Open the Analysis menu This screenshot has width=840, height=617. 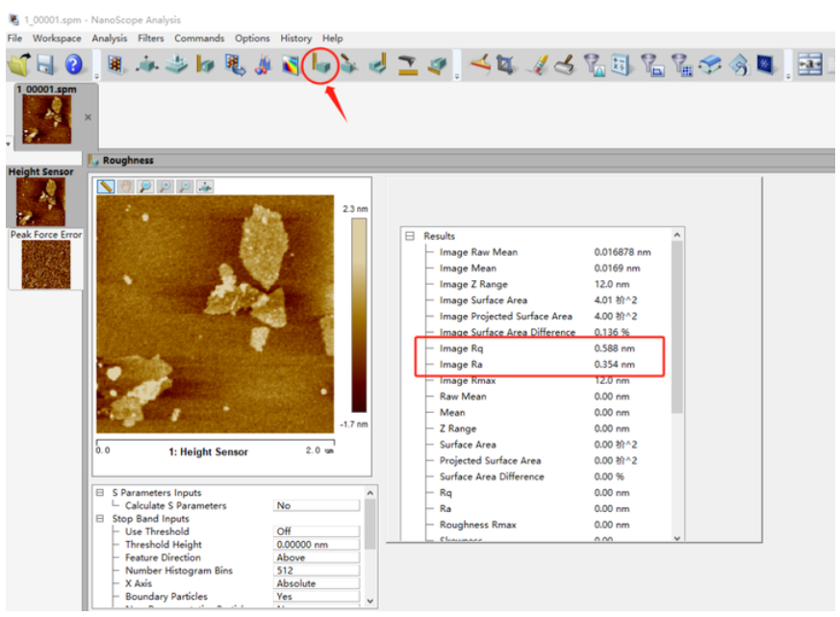[110, 39]
